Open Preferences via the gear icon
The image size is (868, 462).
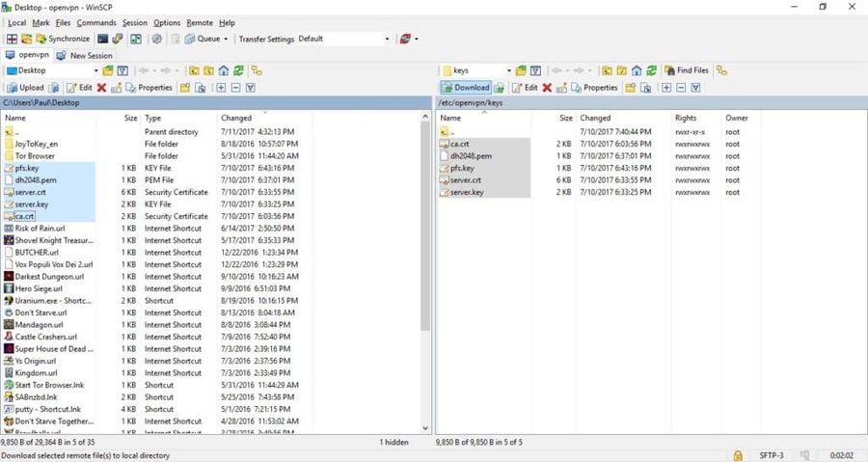(x=157, y=40)
